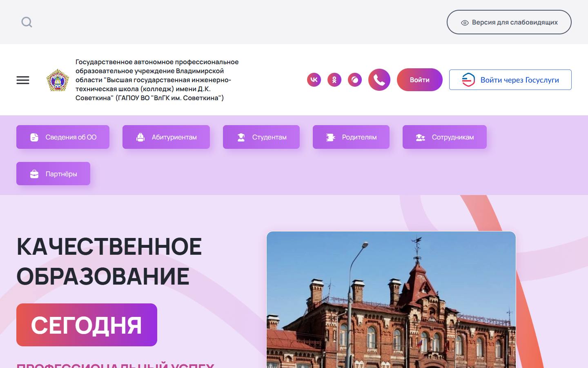Image resolution: width=588 pixels, height=368 pixels.
Task: Open the Odnoklassniki social icon
Action: pos(334,80)
